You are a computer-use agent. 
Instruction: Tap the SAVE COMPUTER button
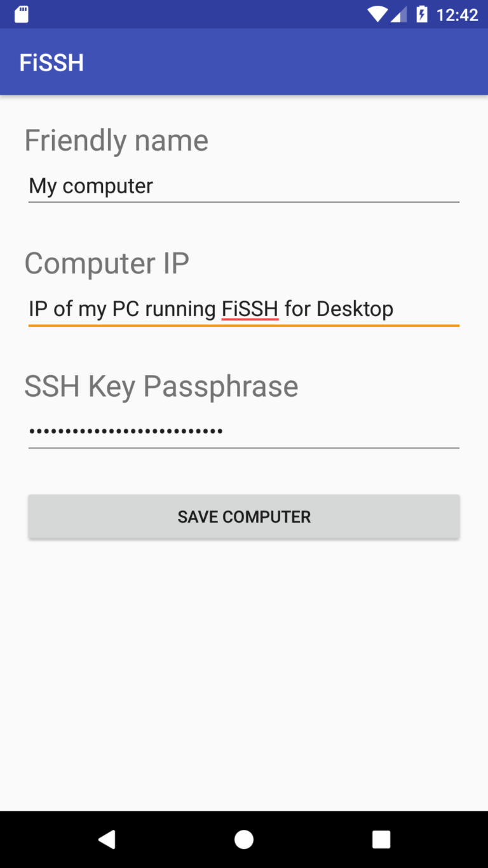pos(243,516)
